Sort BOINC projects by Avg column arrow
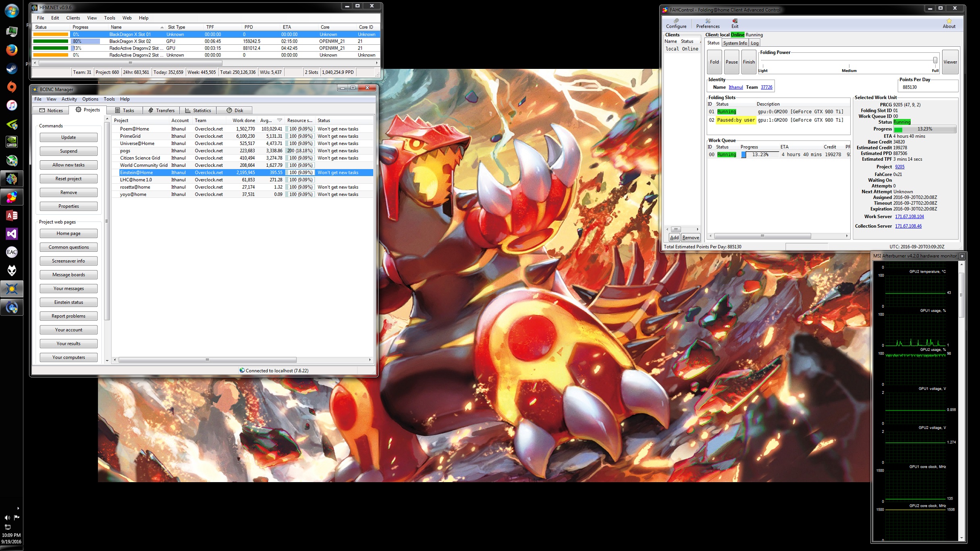This screenshot has height=551, width=980. [x=279, y=120]
